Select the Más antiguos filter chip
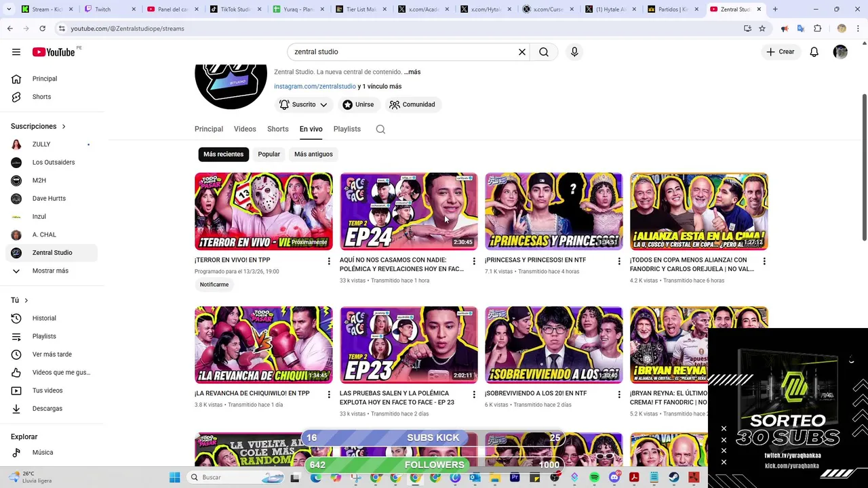This screenshot has height=488, width=868. (313, 155)
